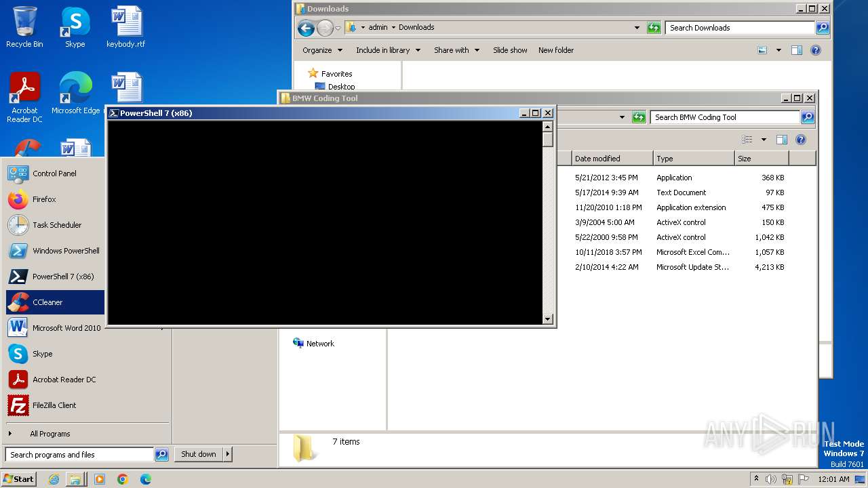868x488 pixels.
Task: Open the Include in library dropdown
Action: (388, 50)
